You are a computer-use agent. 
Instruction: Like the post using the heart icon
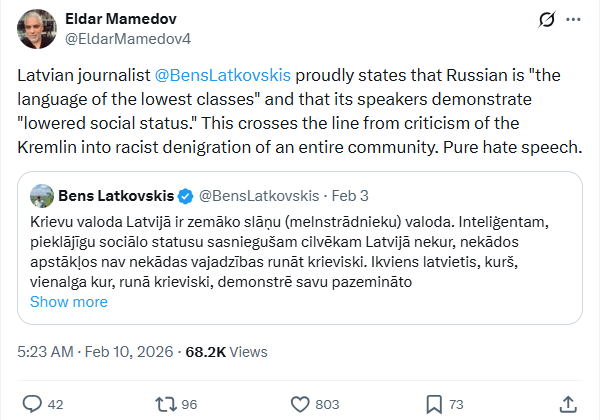pos(301,404)
